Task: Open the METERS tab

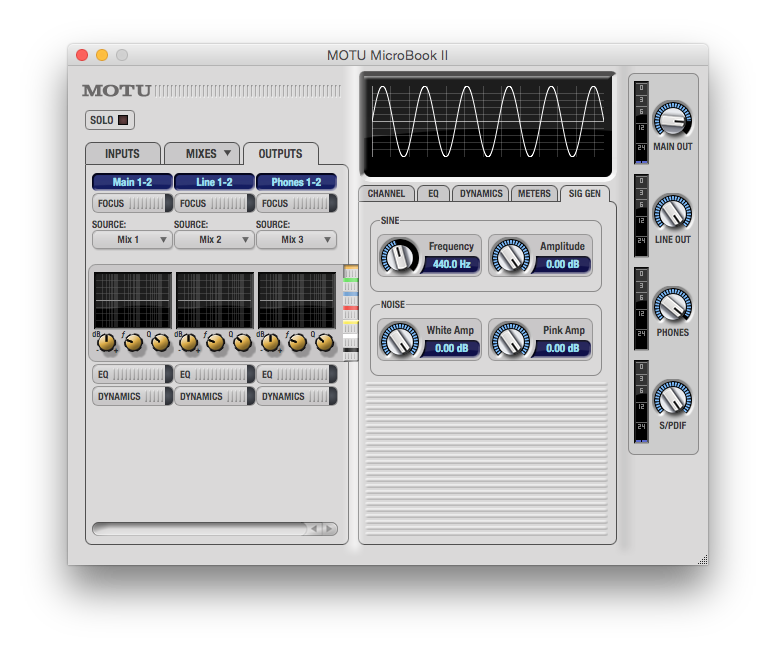Action: click(534, 193)
